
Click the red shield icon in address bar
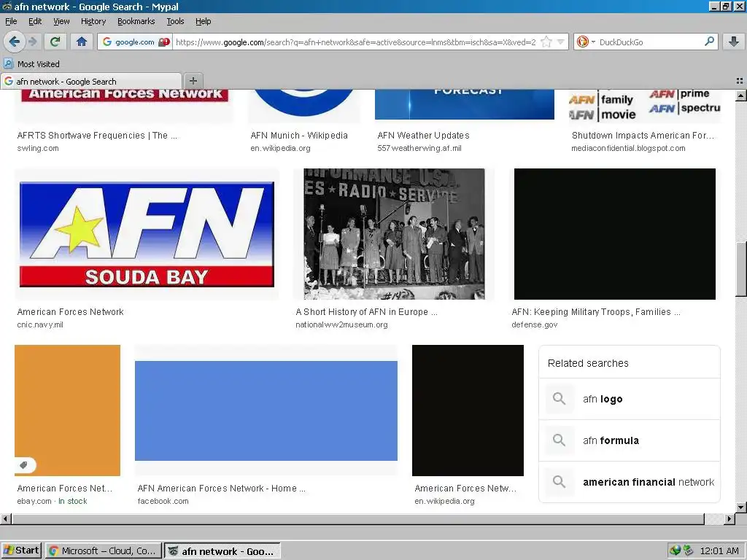163,42
